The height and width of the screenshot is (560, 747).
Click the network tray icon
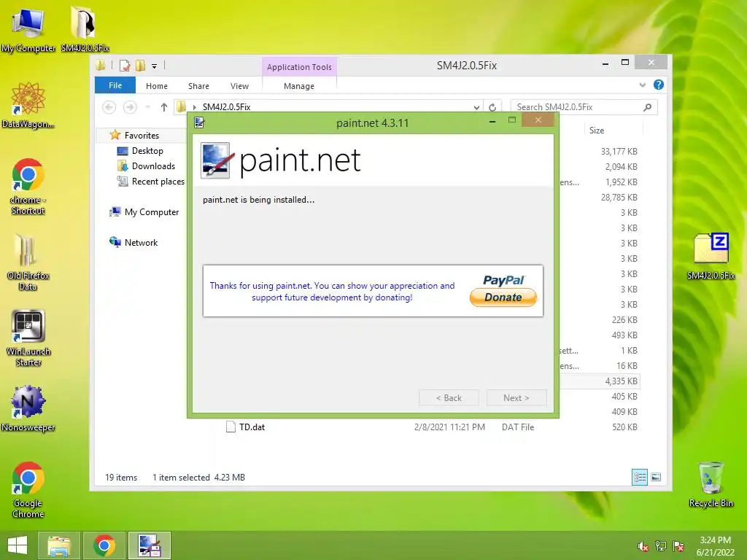pyautogui.click(x=661, y=546)
